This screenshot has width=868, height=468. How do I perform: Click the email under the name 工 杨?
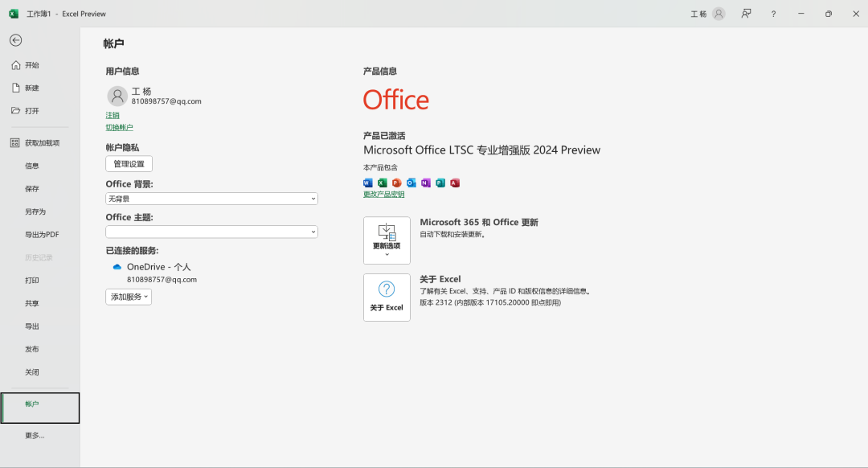click(x=166, y=101)
